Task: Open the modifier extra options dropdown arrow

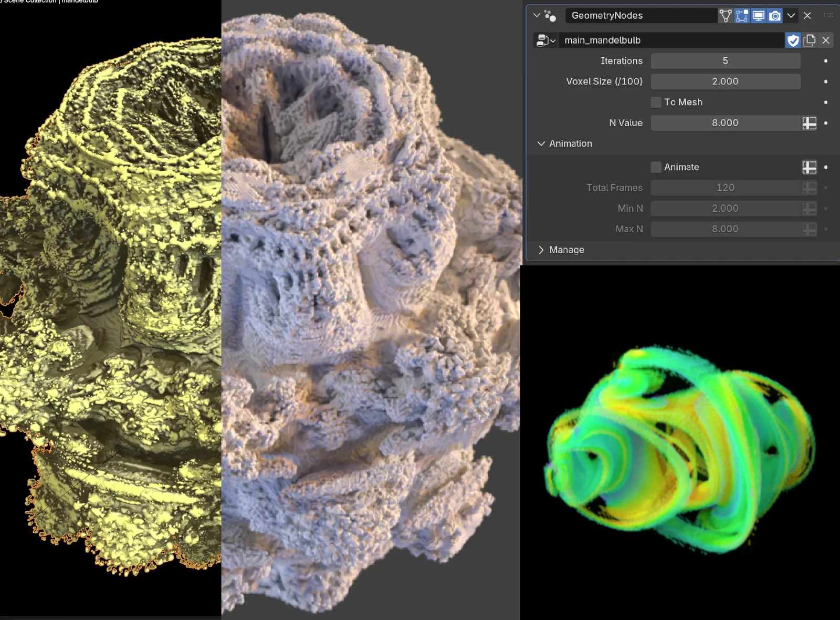Action: pyautogui.click(x=791, y=16)
